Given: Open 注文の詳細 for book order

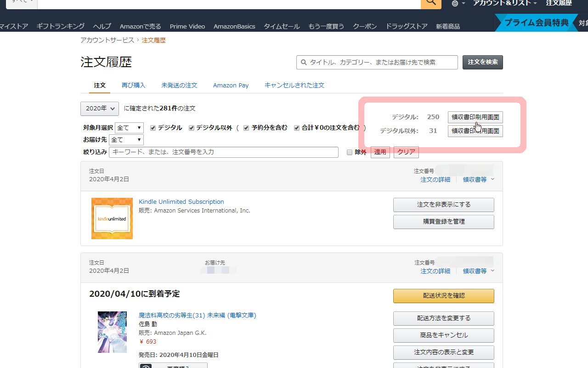Looking at the screenshot, I should pos(435,271).
